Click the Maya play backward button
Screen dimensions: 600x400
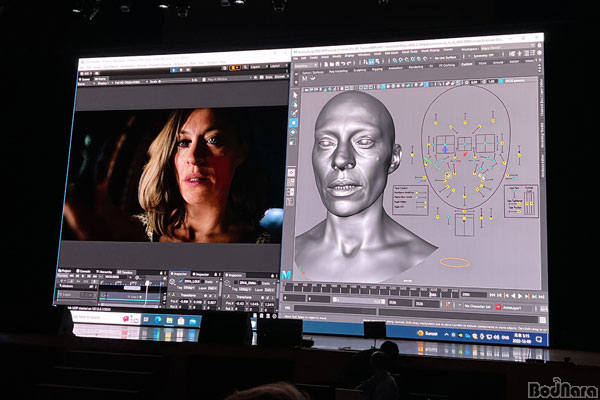514,296
